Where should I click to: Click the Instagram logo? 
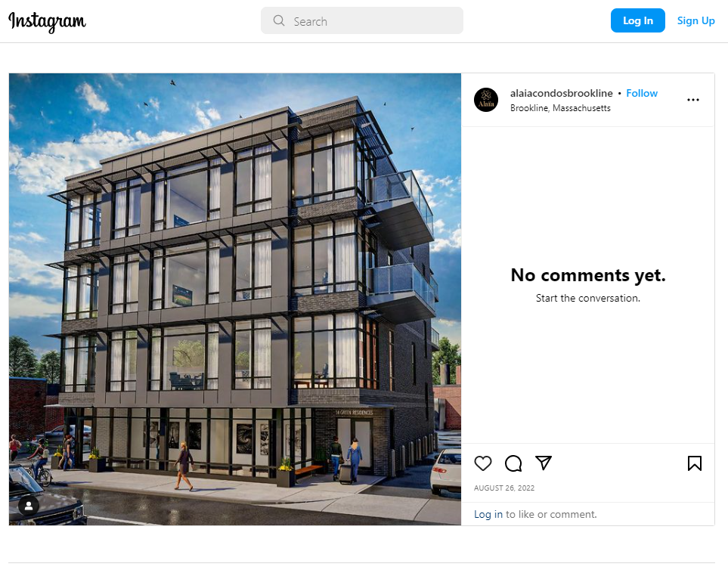click(48, 21)
